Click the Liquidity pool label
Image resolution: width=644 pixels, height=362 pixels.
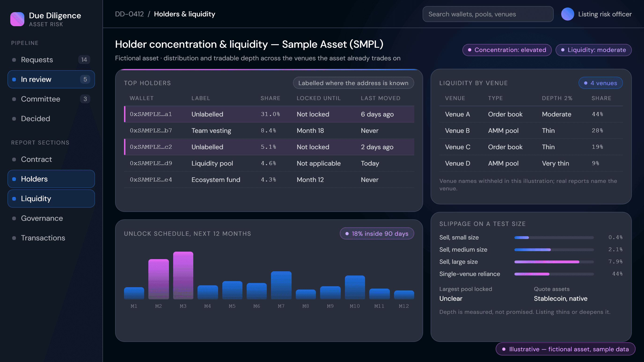(x=212, y=163)
